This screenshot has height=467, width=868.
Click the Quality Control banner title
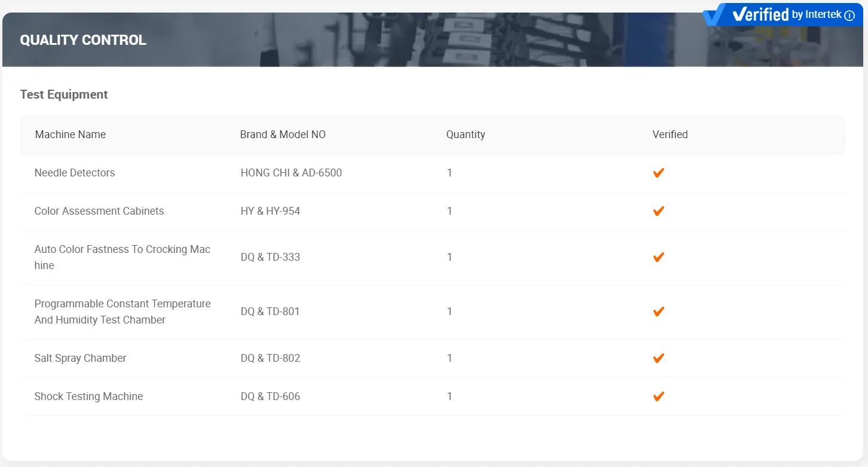coord(83,40)
